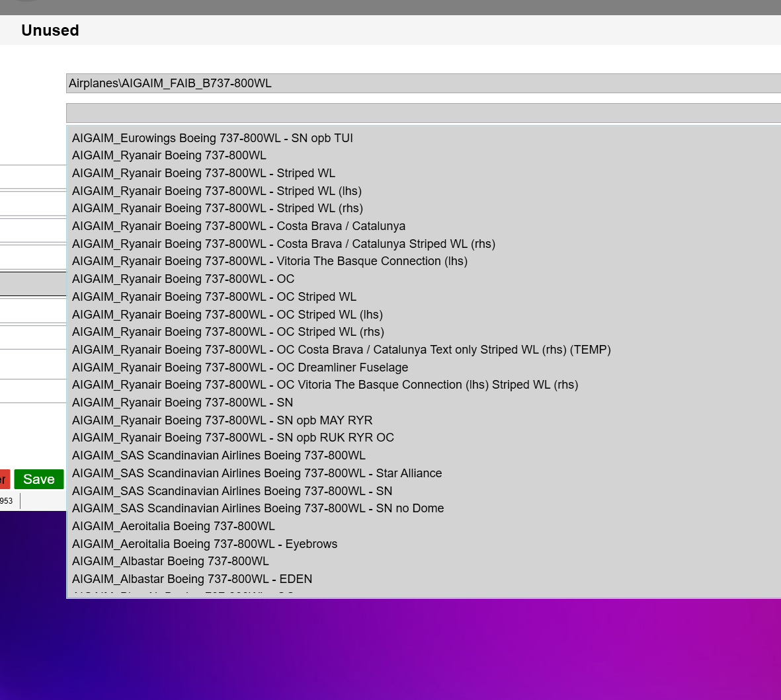Screen dimensions: 781x700
Task: Click the green Save button
Action: [39, 479]
